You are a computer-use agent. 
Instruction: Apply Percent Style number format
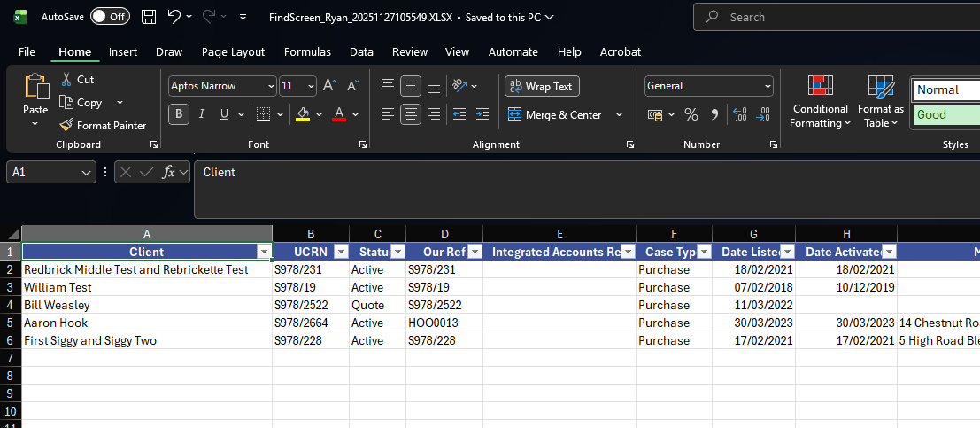tap(691, 115)
